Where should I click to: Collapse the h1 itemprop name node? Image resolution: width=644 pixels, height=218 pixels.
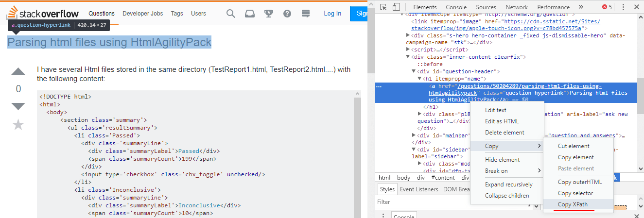click(419, 79)
